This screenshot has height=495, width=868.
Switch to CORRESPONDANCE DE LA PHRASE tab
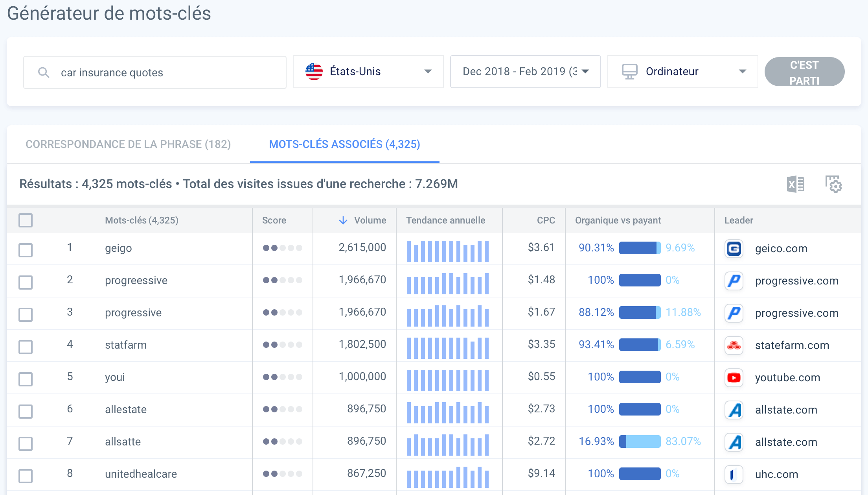(x=128, y=144)
